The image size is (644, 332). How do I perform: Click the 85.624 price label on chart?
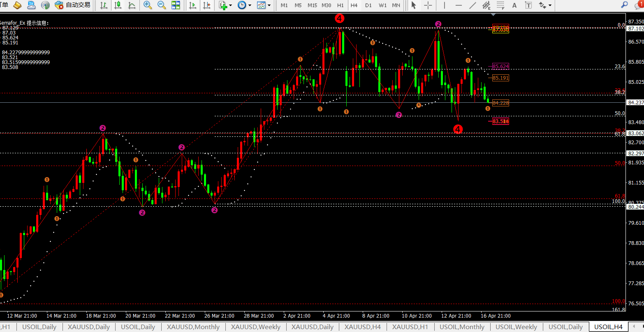(x=500, y=66)
